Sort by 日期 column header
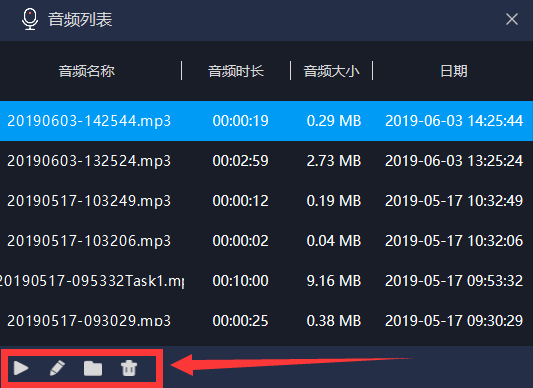 point(454,71)
